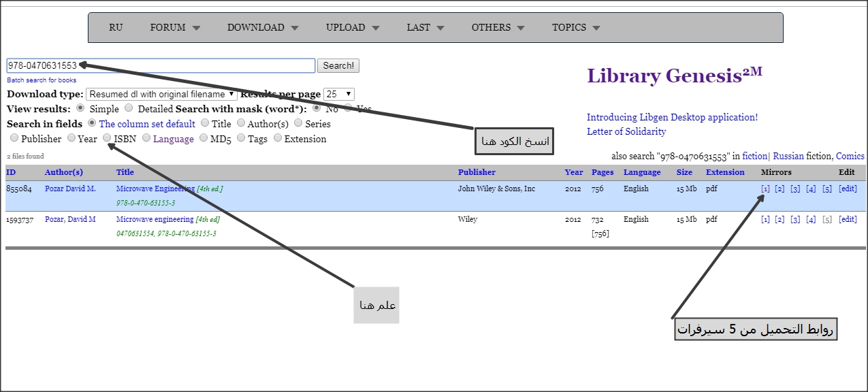Select Title search field radio
Screen dimensions: 868x392
coord(204,123)
